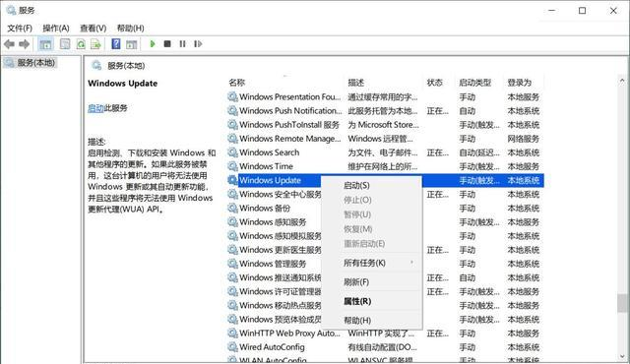Viewport: 630px width, 364px height.
Task: Click gear icon beside WinHTTP Web Proxy Auto
Action: click(x=232, y=334)
